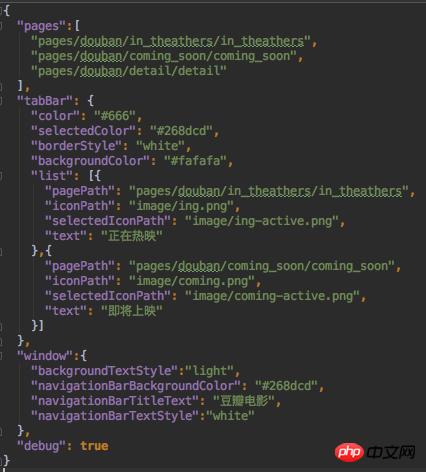Click the true value of "debug"
Screen dimensions: 426x472
pyautogui.click(x=94, y=446)
